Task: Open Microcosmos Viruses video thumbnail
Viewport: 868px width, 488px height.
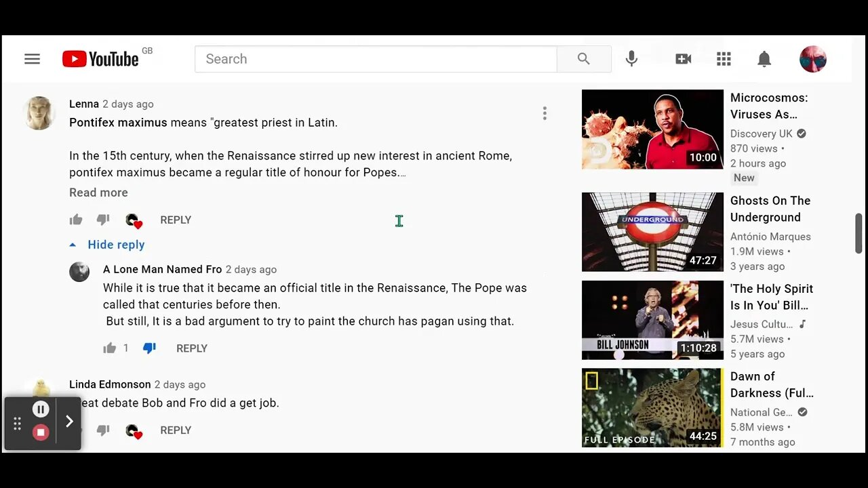Action: (652, 129)
